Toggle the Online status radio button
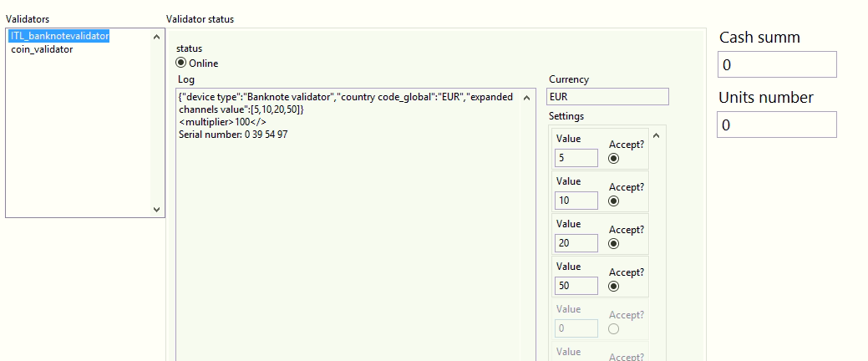This screenshot has width=868, height=361. point(181,63)
